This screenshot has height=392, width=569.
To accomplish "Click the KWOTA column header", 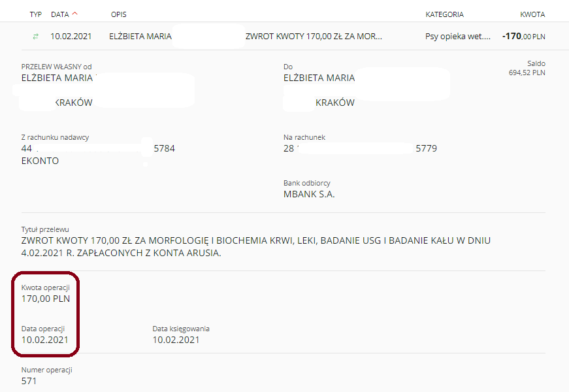I will coord(532,14).
